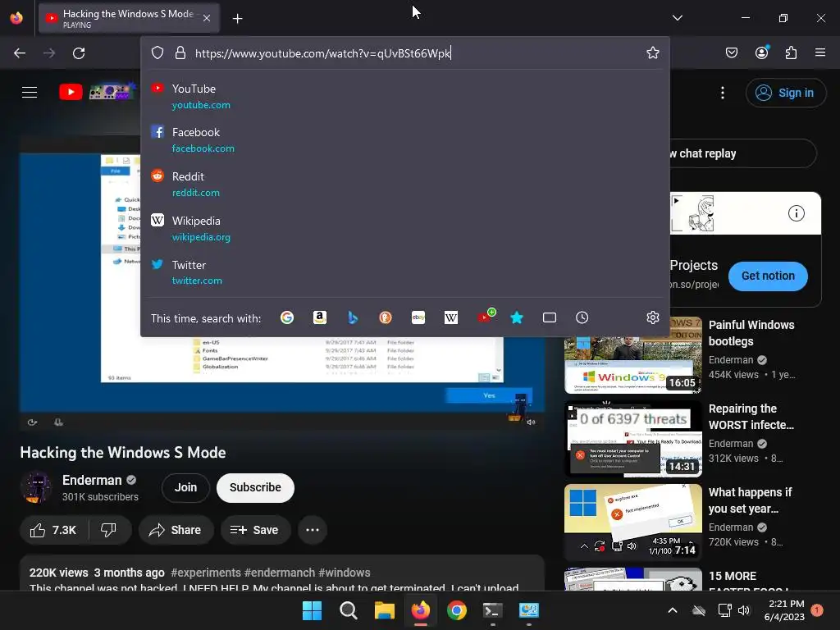Image resolution: width=840 pixels, height=630 pixels.
Task: Click the site padlock icon
Action: (180, 53)
